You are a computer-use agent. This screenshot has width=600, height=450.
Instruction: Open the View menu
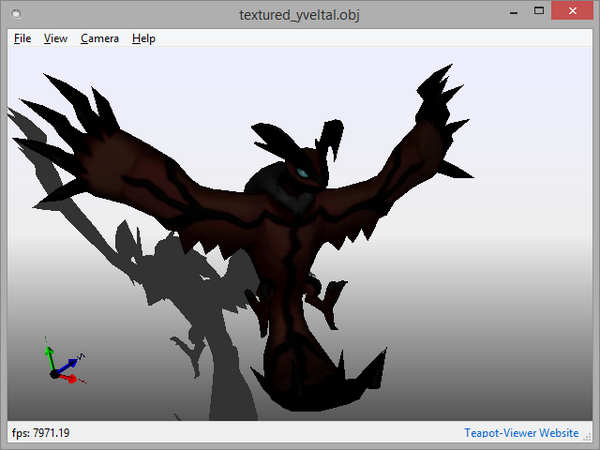(x=55, y=39)
